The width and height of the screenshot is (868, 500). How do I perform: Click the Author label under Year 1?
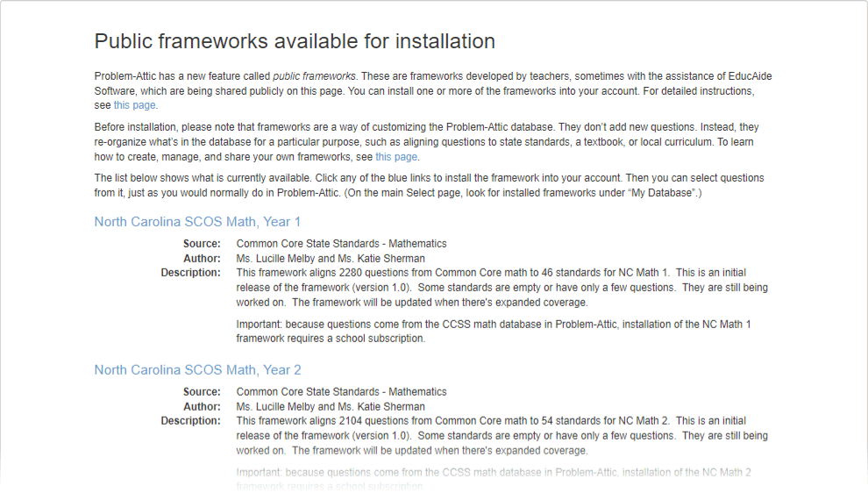click(x=202, y=259)
